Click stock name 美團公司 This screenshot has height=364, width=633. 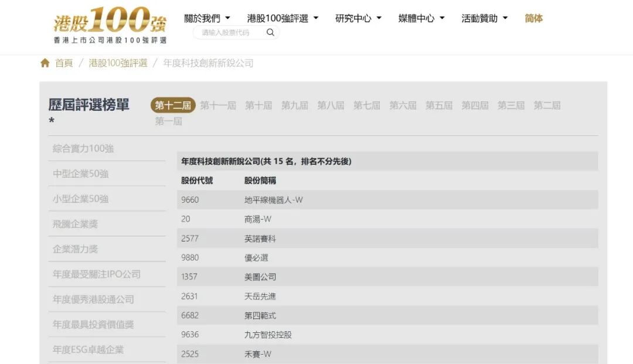(x=260, y=277)
